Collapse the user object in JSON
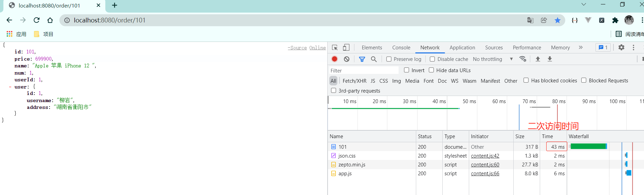Screen dimensions: 644x195 pos(10,87)
